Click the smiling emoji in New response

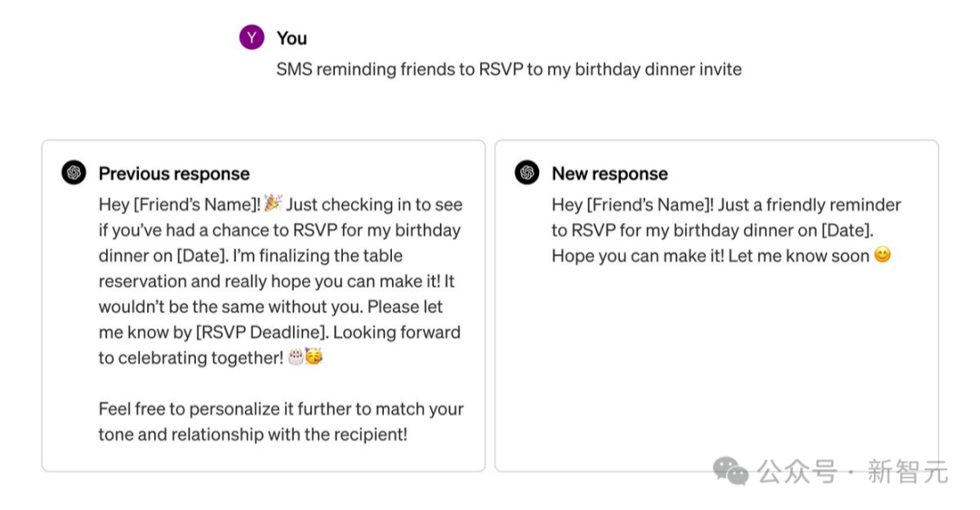(882, 256)
